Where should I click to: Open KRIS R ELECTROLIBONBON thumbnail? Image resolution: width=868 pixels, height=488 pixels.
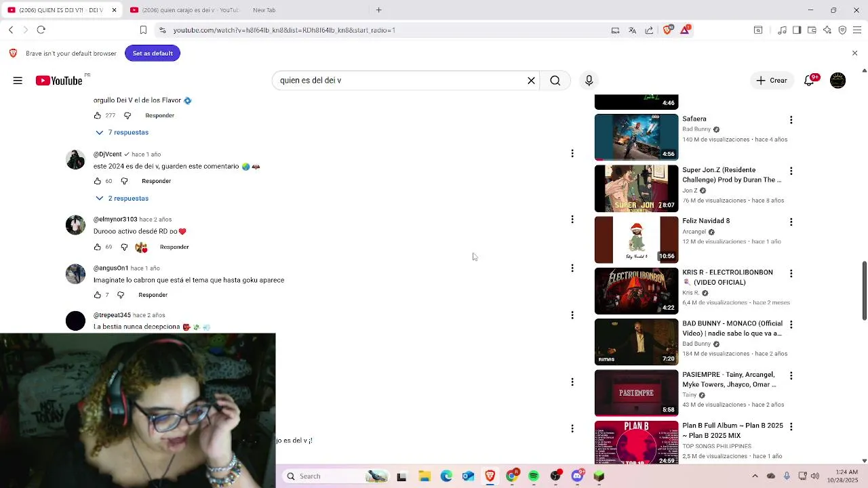click(x=636, y=291)
